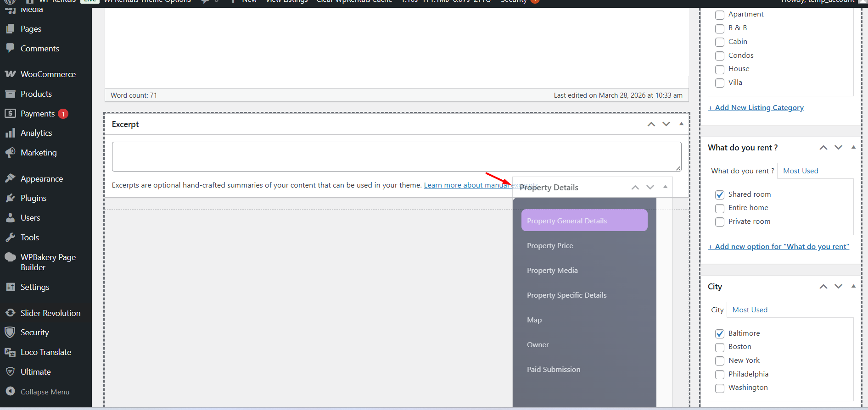Open Plugins using its plug icon
Screen dimensions: 868x410
pyautogui.click(x=10, y=198)
